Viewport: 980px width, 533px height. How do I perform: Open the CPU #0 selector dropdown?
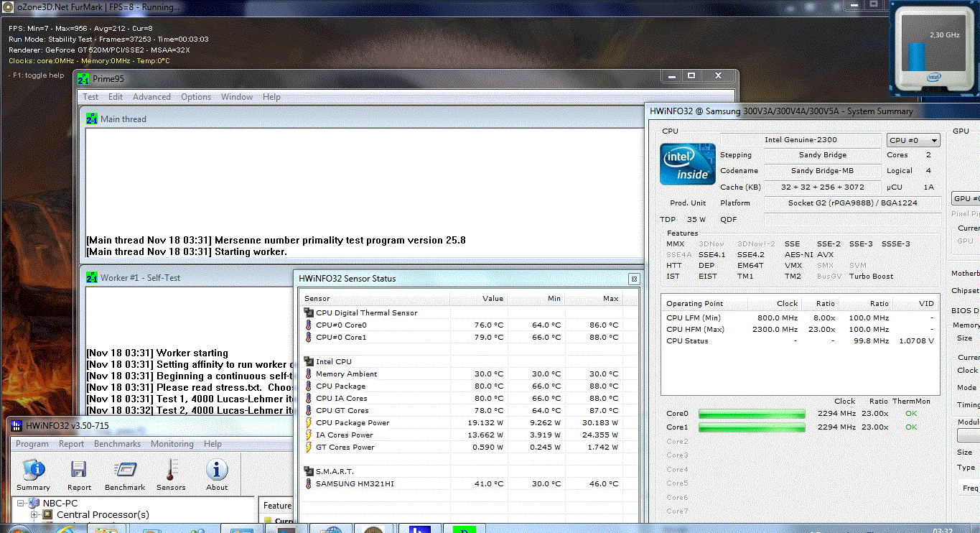point(913,141)
